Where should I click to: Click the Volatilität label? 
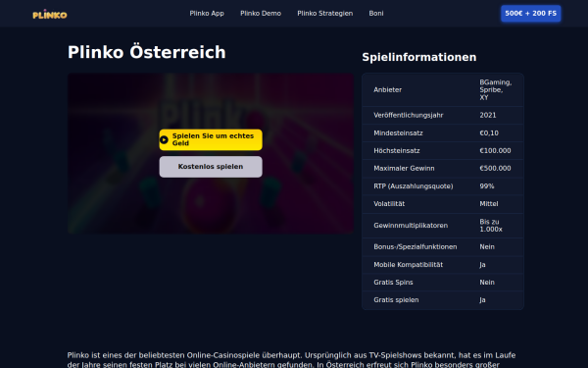pos(389,204)
